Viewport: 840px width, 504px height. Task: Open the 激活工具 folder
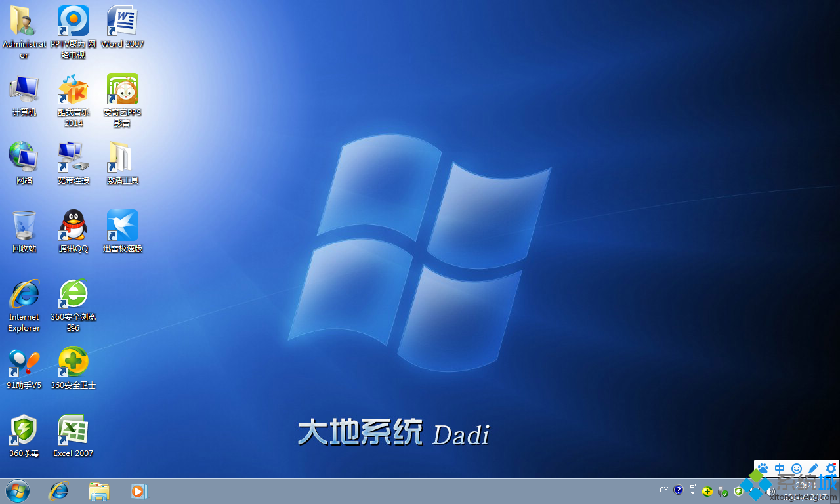click(x=122, y=156)
